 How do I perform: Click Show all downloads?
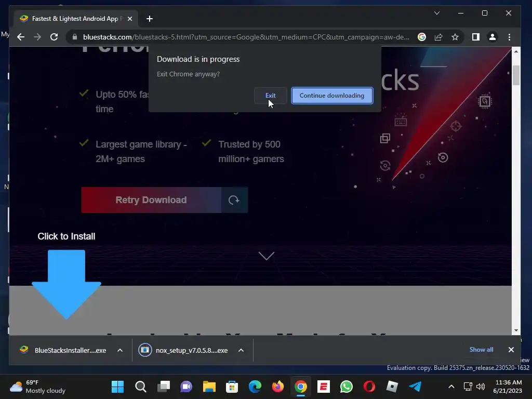point(481,350)
